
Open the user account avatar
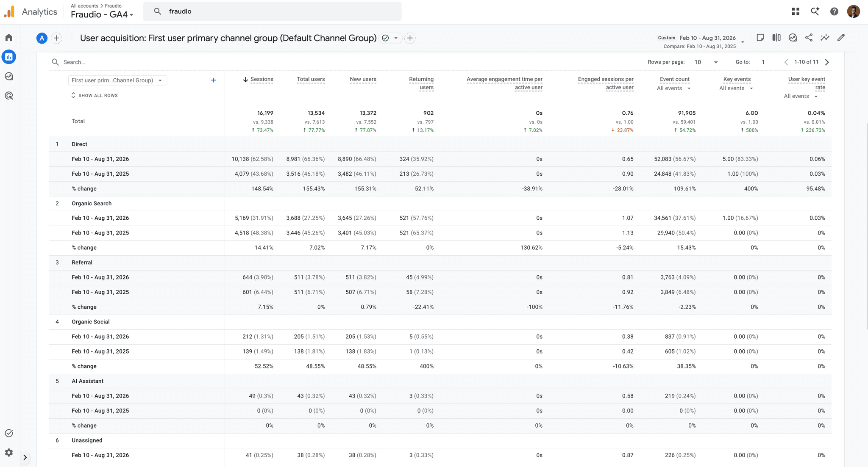pyautogui.click(x=854, y=11)
